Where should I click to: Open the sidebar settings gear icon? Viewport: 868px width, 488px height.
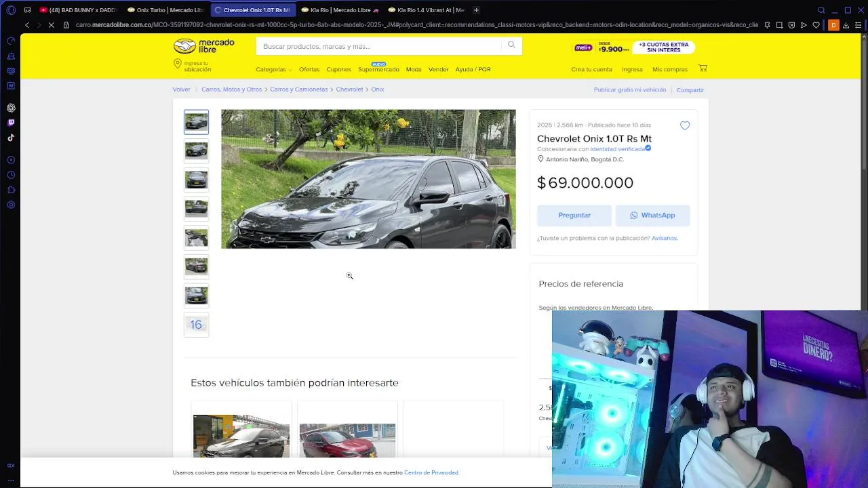coord(11,205)
